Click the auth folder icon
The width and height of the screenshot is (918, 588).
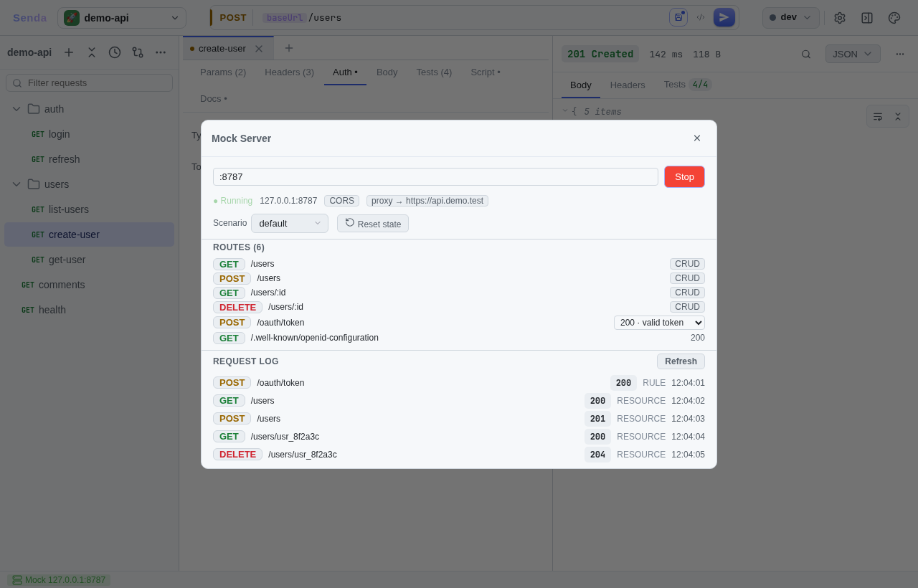(34, 109)
